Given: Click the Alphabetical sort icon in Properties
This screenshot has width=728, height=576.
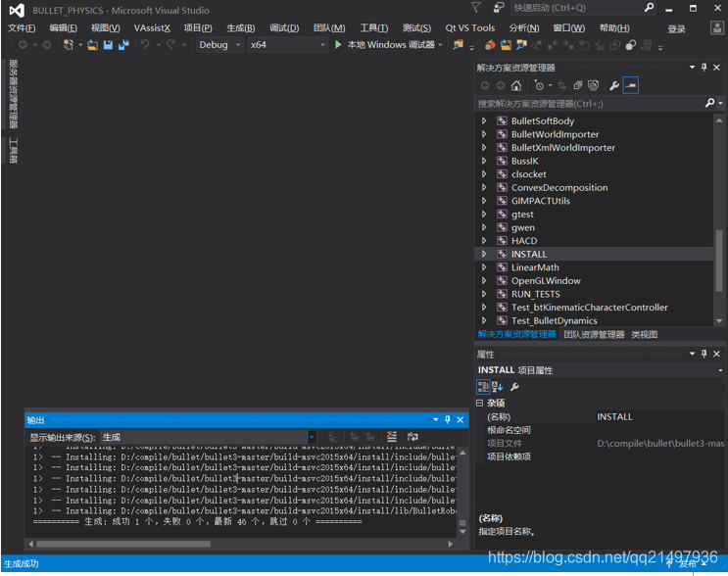Looking at the screenshot, I should tap(497, 387).
